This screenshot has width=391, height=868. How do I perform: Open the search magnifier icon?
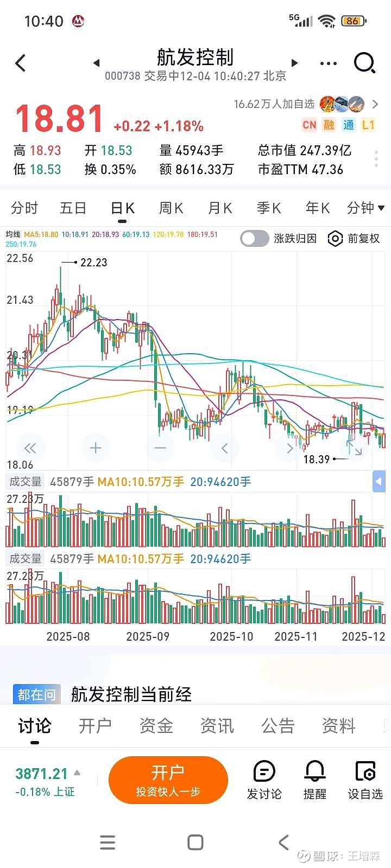click(364, 63)
